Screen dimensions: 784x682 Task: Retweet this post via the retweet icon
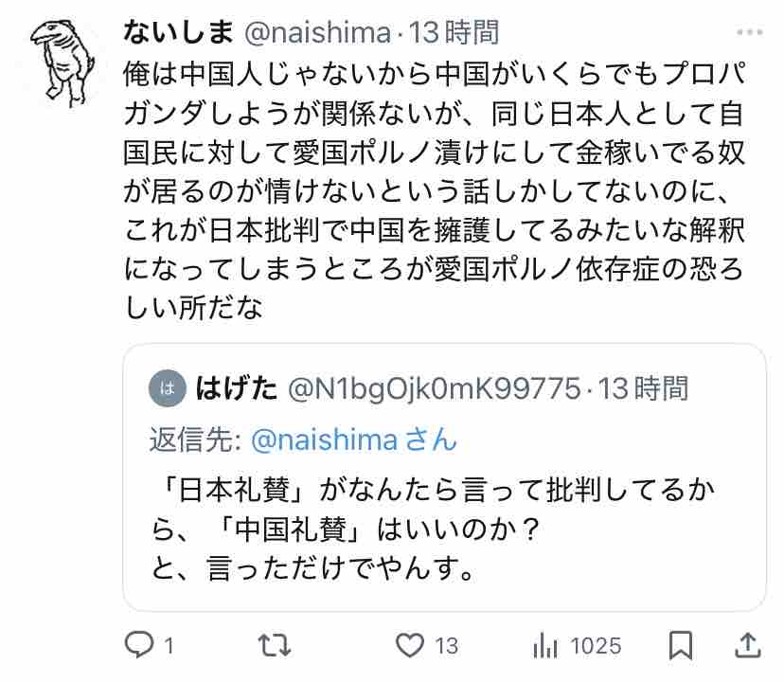274,645
